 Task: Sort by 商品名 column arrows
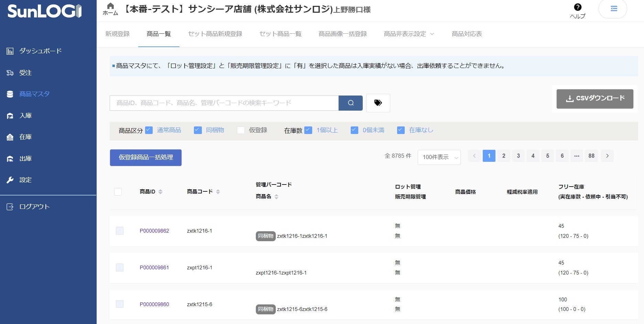(276, 197)
